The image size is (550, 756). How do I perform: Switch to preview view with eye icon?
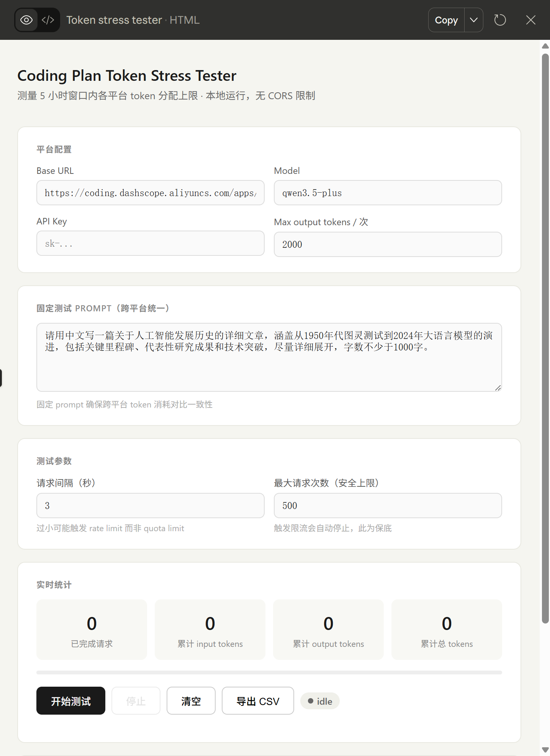26,20
